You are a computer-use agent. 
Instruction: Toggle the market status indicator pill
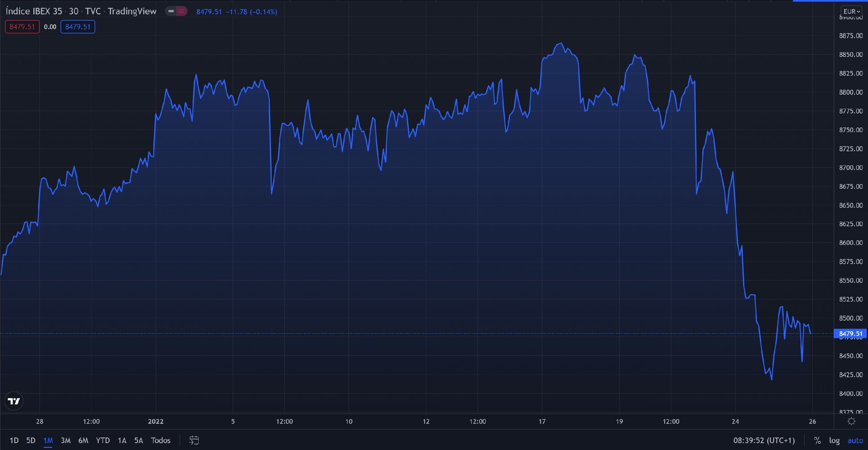click(x=176, y=11)
